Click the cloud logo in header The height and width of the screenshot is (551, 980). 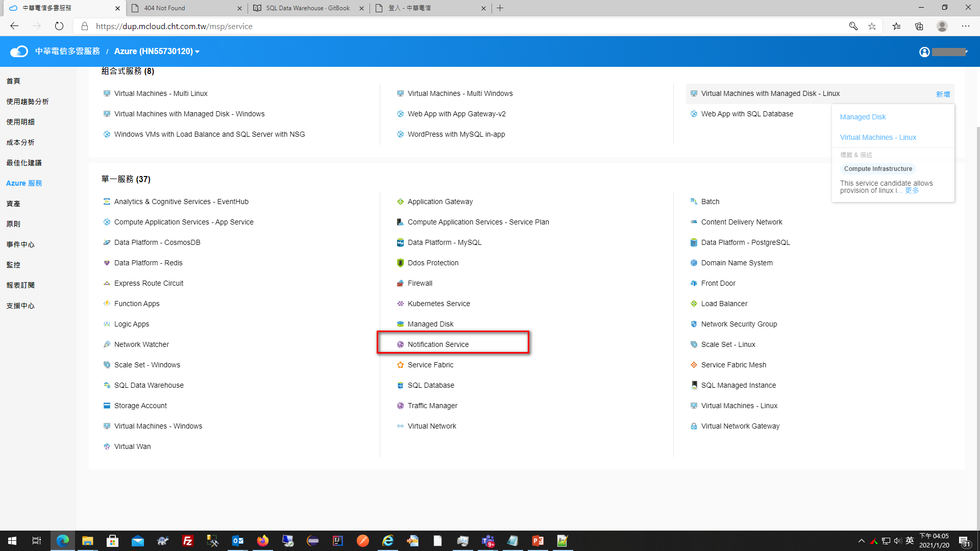coord(19,51)
